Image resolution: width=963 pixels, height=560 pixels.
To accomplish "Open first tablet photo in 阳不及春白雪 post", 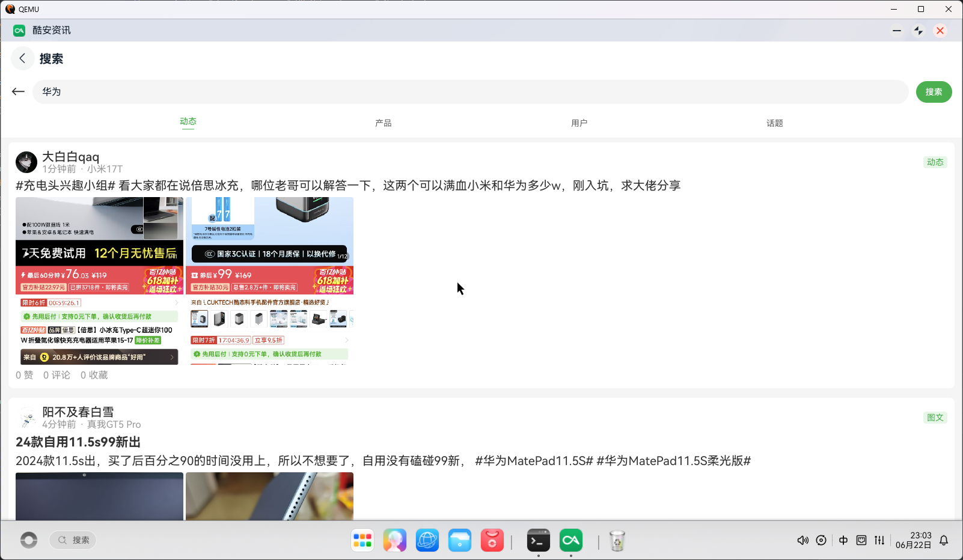I will 100,496.
